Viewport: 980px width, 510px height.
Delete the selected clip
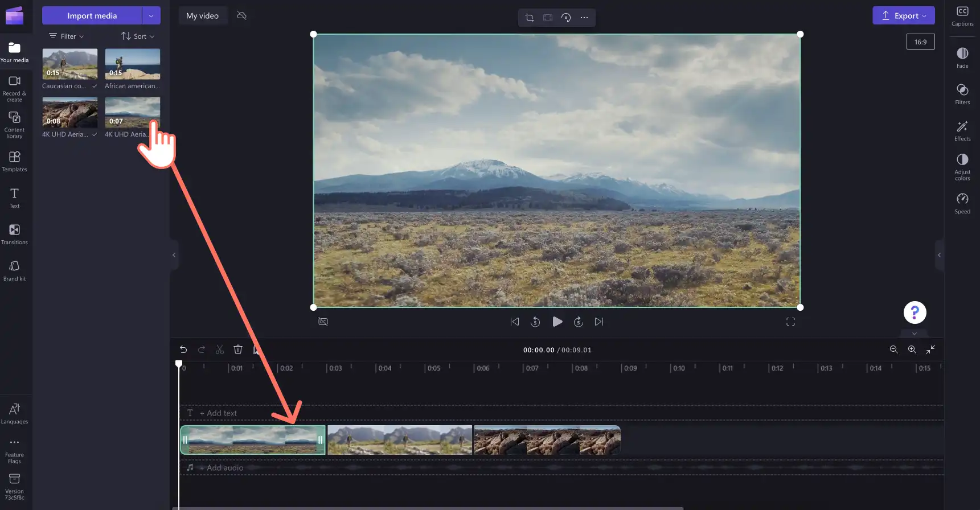pyautogui.click(x=238, y=349)
